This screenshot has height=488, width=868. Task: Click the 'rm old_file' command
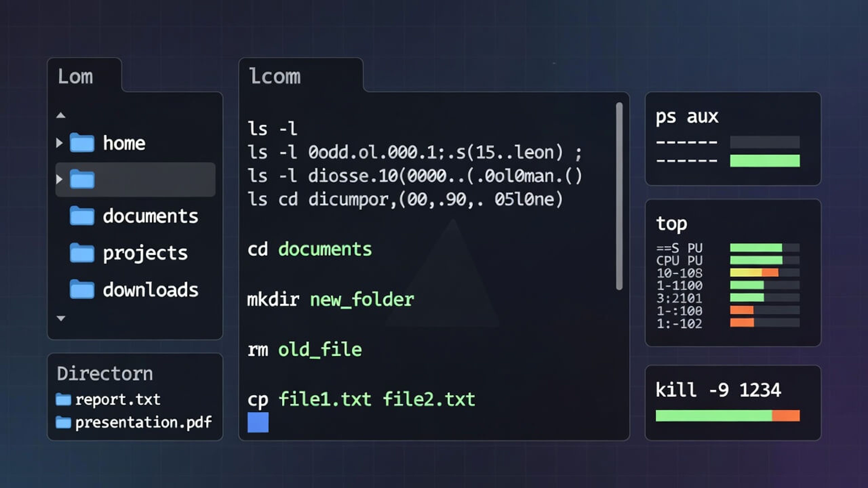(305, 350)
